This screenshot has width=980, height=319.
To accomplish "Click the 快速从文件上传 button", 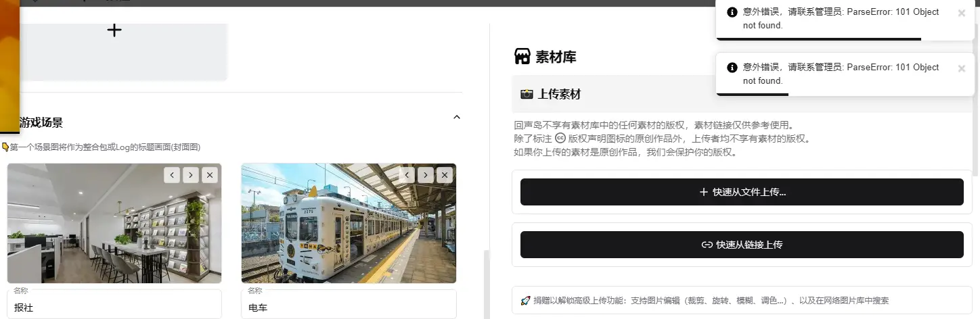I will (742, 192).
